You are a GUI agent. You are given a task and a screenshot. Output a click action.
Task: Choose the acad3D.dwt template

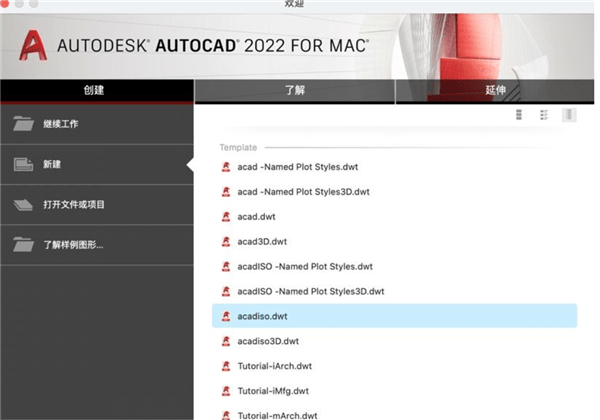[x=395, y=241]
